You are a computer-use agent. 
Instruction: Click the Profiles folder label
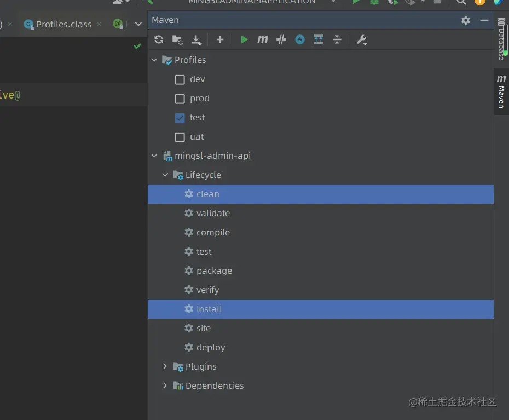tap(190, 60)
